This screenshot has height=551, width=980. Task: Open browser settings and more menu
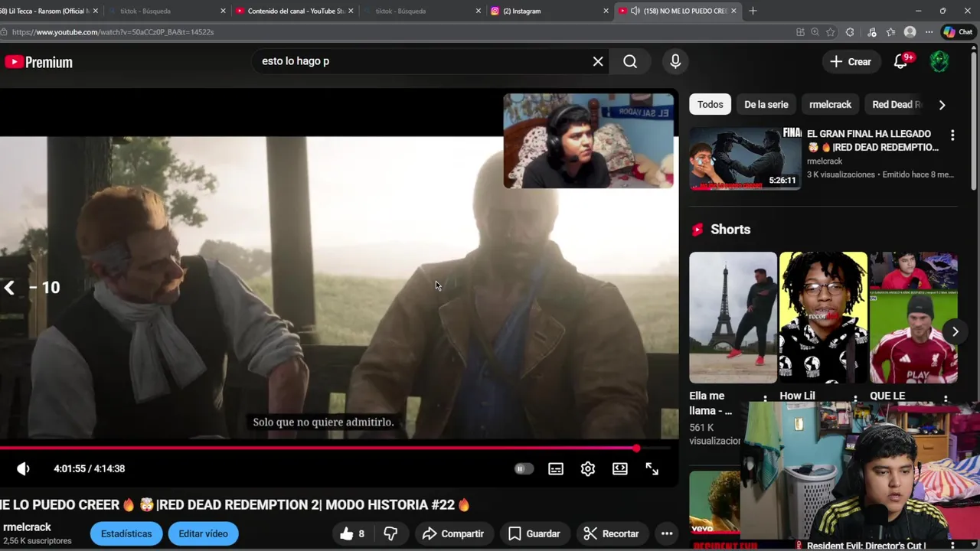[x=929, y=32]
